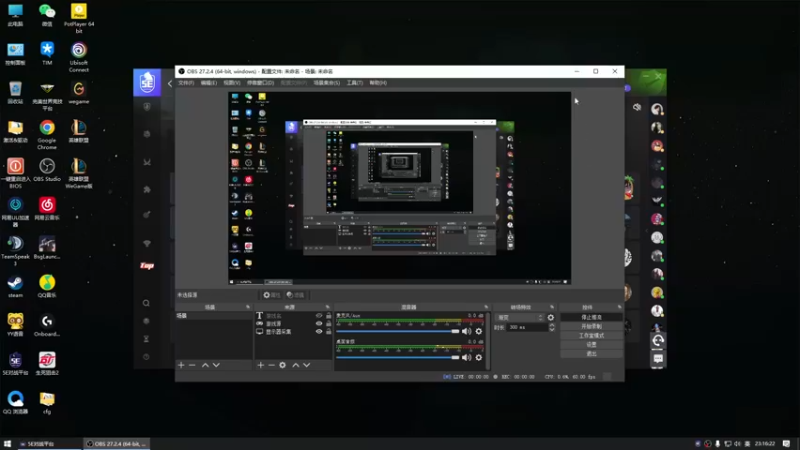Open 编辑(E) menu
The image size is (800, 450).
coord(209,83)
